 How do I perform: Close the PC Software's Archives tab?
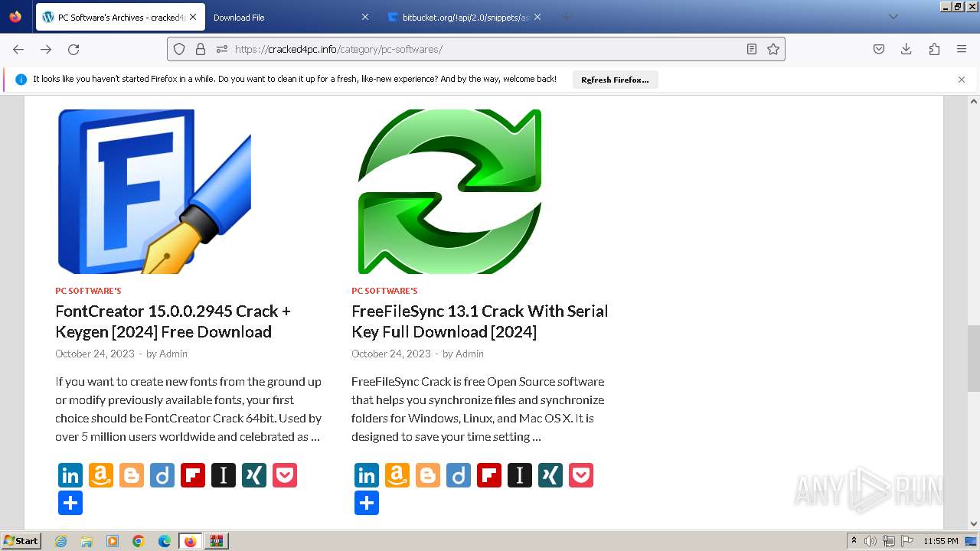pyautogui.click(x=193, y=17)
